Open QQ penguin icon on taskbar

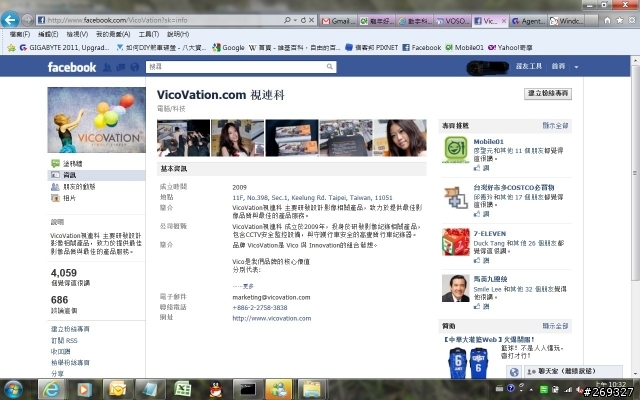tap(215, 389)
